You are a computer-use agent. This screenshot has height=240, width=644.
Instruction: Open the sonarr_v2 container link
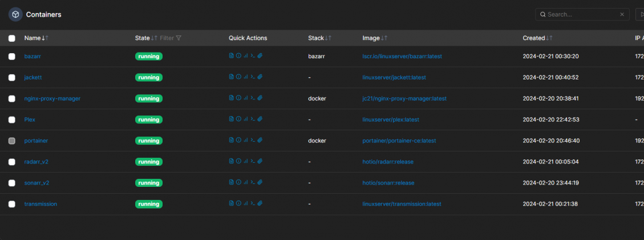[x=37, y=183]
